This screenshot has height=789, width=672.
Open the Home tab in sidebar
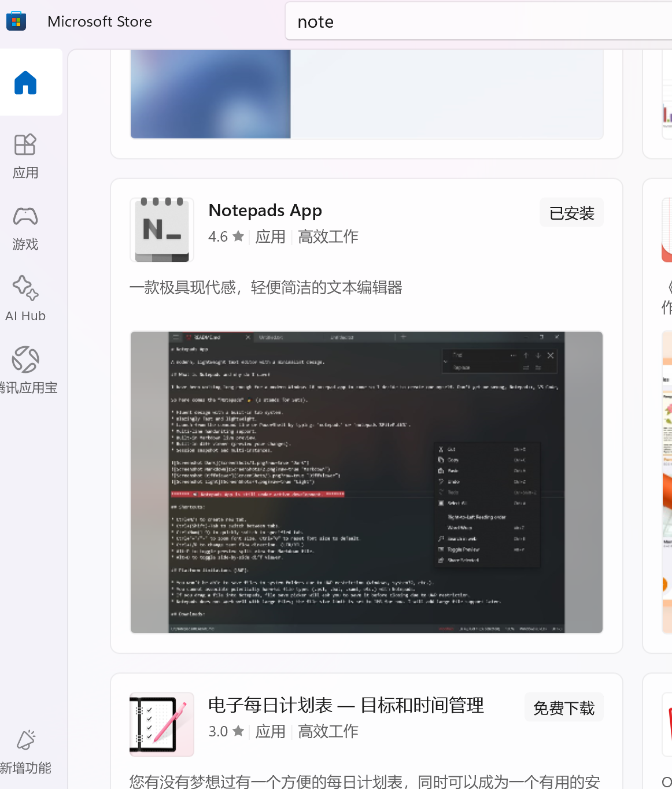tap(25, 82)
